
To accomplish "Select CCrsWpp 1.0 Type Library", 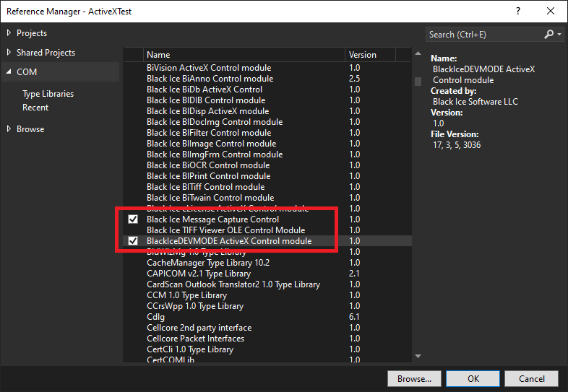I will pyautogui.click(x=267, y=306).
